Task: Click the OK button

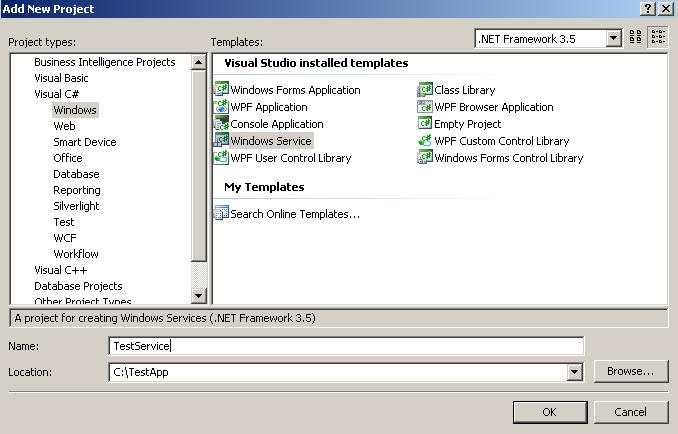Action: coord(550,412)
